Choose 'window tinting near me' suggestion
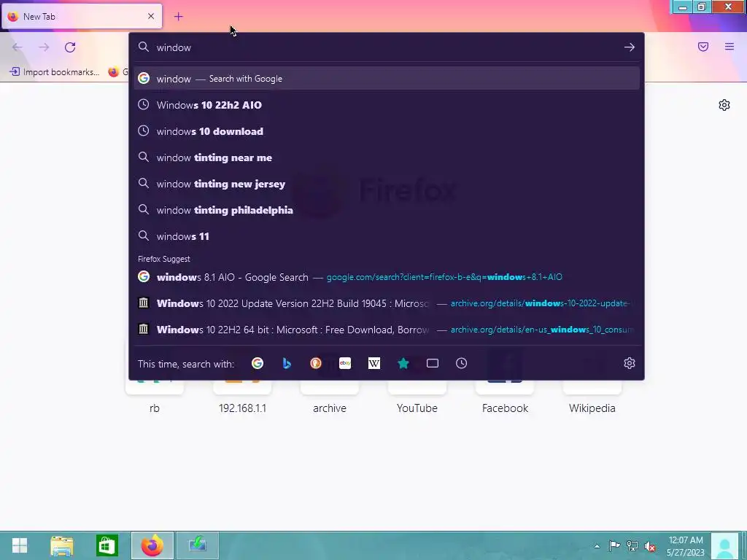This screenshot has width=747, height=560. 387,157
